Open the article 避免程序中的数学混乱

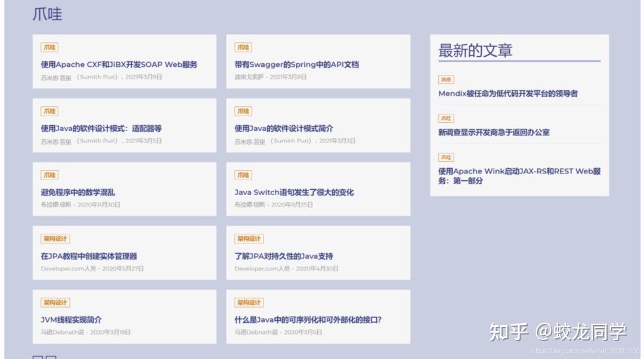tap(80, 193)
